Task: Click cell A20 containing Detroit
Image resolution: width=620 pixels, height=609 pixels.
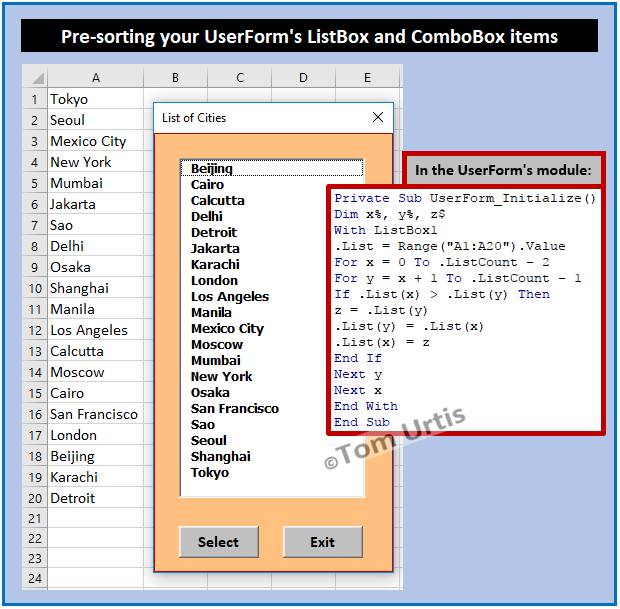Action: pyautogui.click(x=95, y=498)
